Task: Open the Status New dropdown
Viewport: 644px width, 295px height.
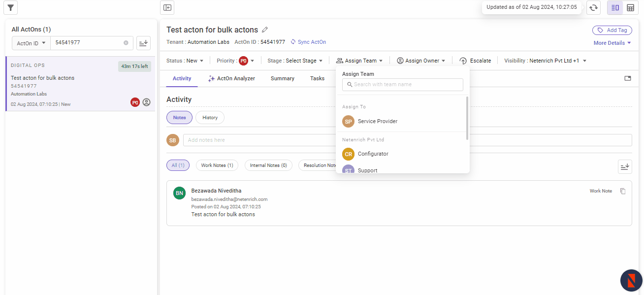Action: point(185,61)
